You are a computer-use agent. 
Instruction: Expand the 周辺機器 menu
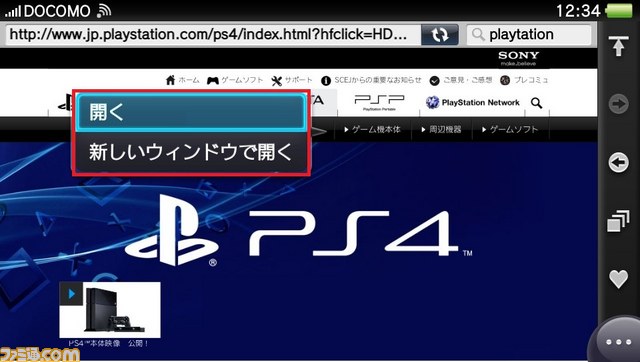click(441, 129)
